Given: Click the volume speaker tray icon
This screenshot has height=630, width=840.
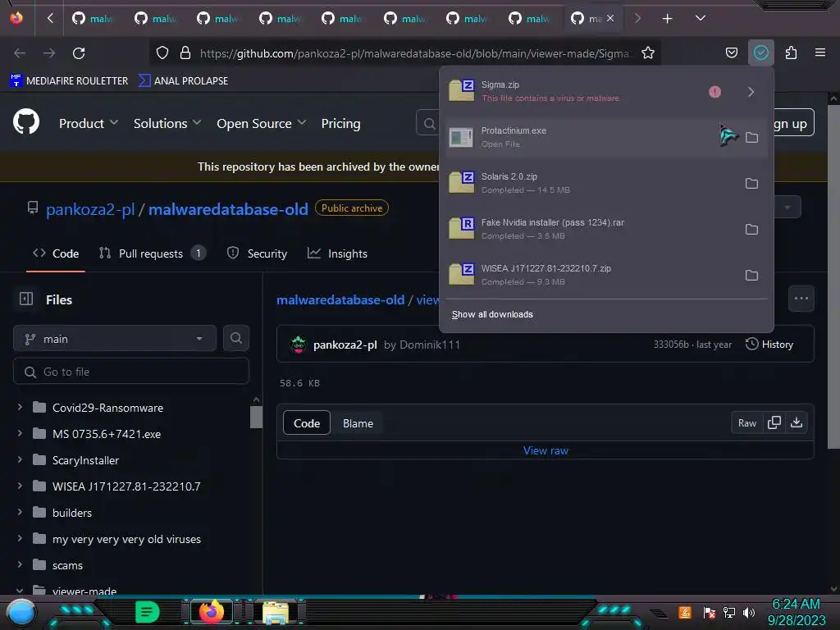Looking at the screenshot, I should (748, 612).
